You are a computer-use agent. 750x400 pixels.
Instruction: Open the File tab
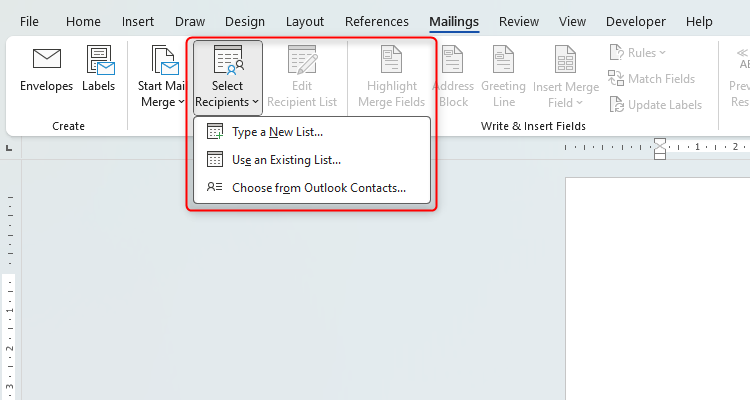click(29, 22)
